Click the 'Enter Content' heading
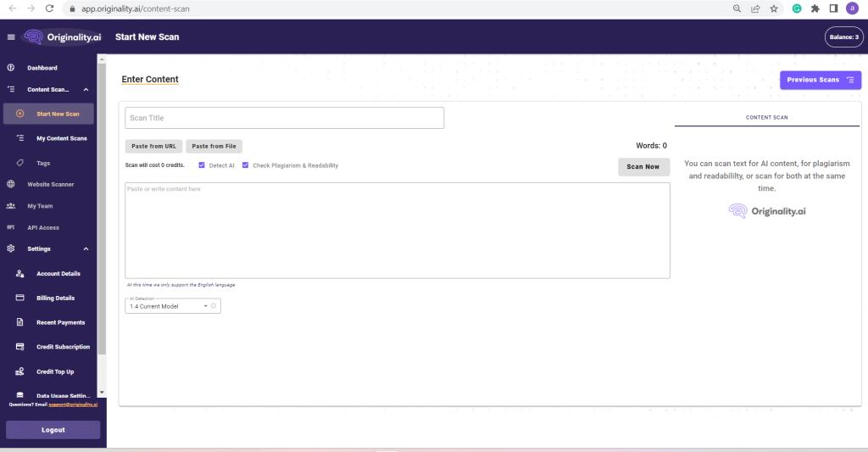 coord(150,79)
